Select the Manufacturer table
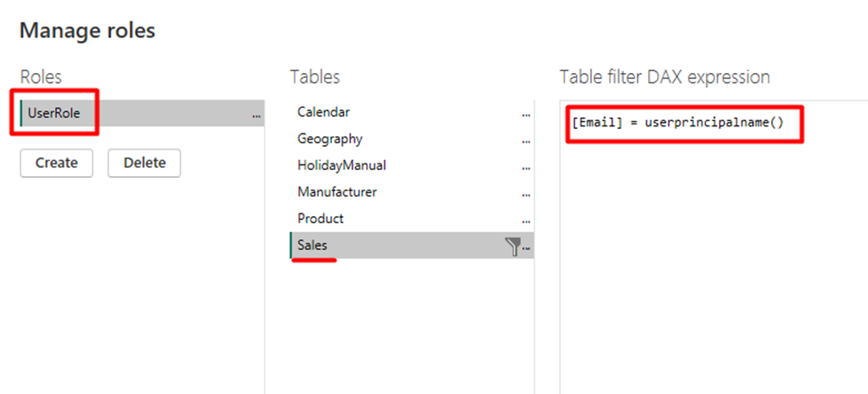This screenshot has height=394, width=868. coord(337,192)
